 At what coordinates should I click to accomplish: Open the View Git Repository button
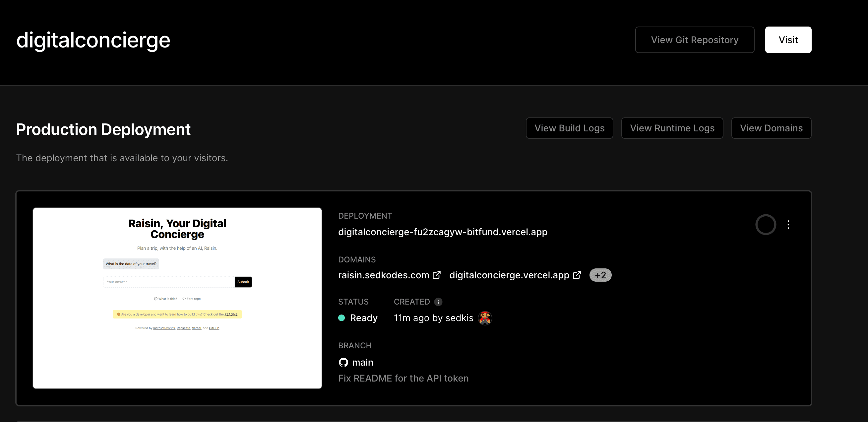[695, 40]
